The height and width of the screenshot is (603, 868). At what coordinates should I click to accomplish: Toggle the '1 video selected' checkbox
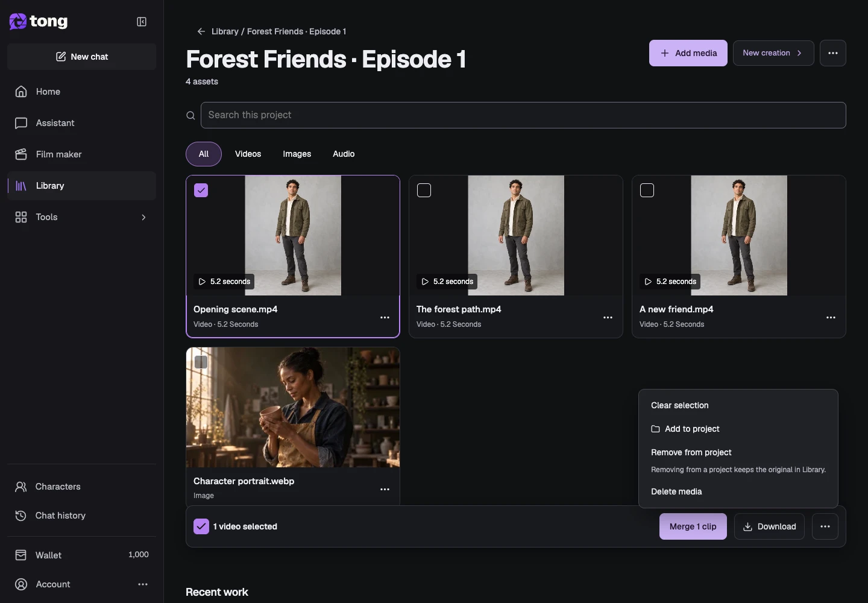click(x=201, y=526)
